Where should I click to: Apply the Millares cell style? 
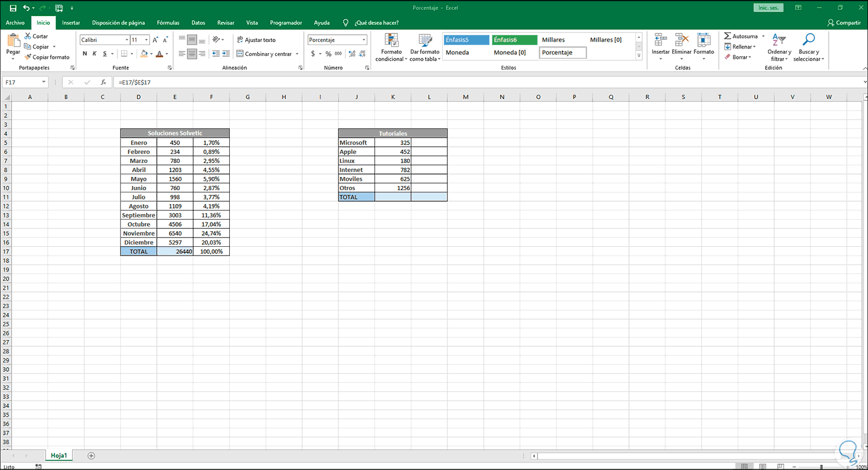562,40
